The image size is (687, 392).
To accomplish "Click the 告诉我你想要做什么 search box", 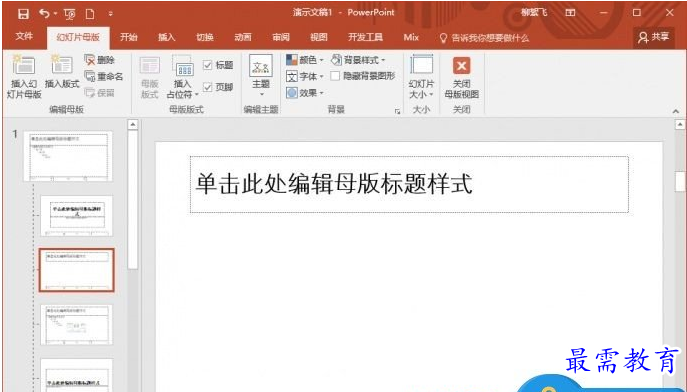I will (484, 38).
